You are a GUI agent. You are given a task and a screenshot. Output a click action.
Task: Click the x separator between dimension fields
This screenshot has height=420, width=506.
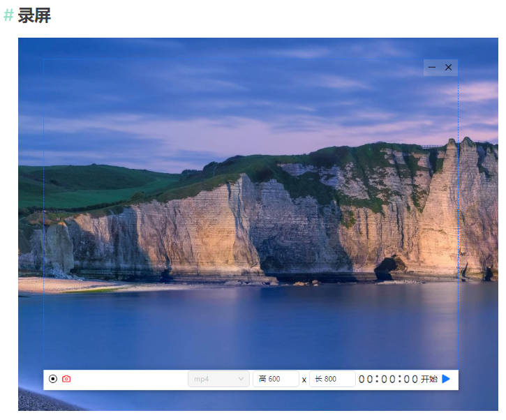(304, 380)
